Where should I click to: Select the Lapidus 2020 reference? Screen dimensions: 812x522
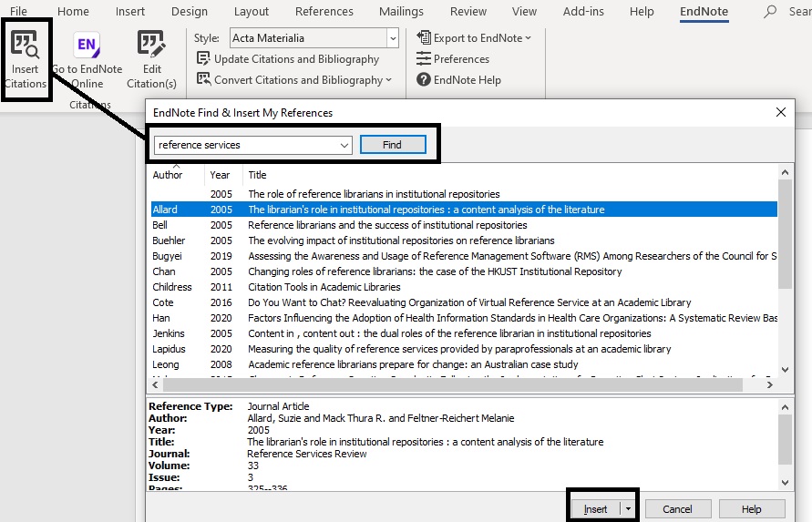point(464,349)
